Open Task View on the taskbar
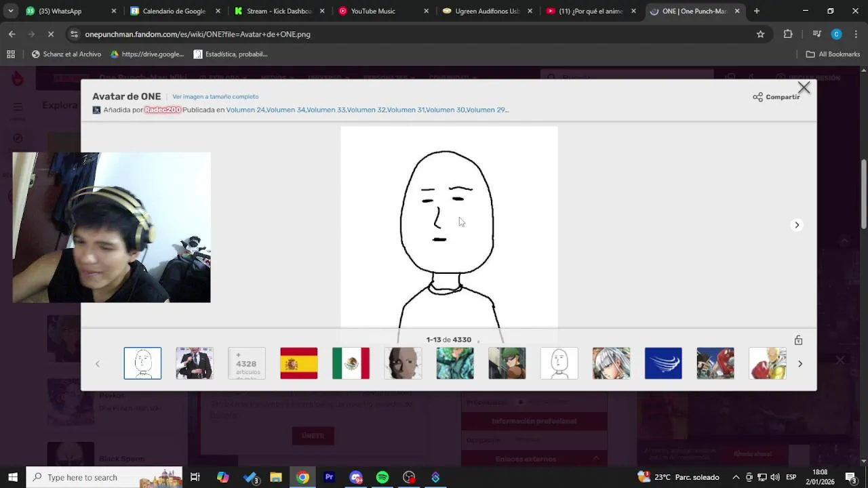The height and width of the screenshot is (488, 868). 195,477
